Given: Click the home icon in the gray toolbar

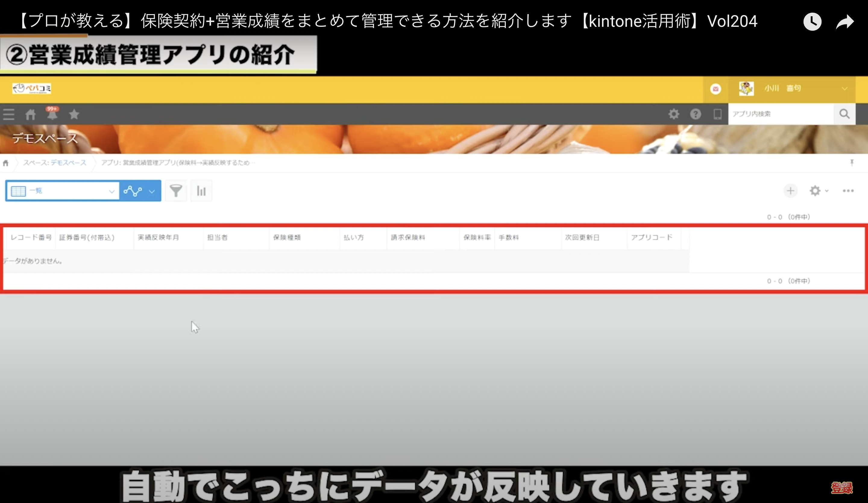Looking at the screenshot, I should tap(30, 114).
